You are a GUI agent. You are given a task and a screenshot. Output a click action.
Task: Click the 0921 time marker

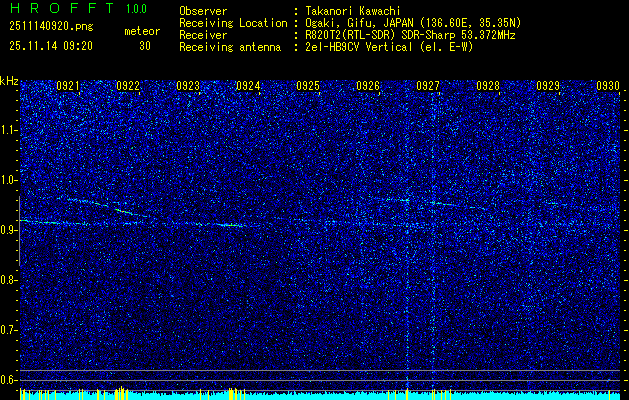point(67,86)
